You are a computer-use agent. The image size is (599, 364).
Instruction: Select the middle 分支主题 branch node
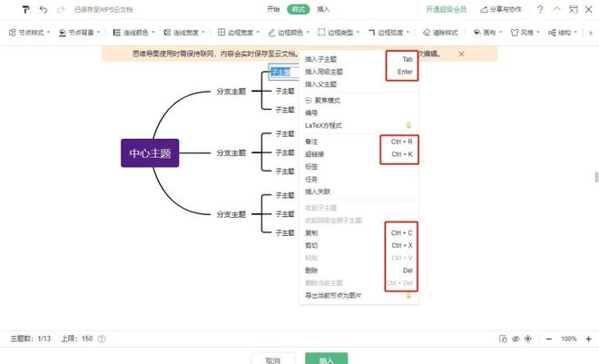[x=231, y=152]
